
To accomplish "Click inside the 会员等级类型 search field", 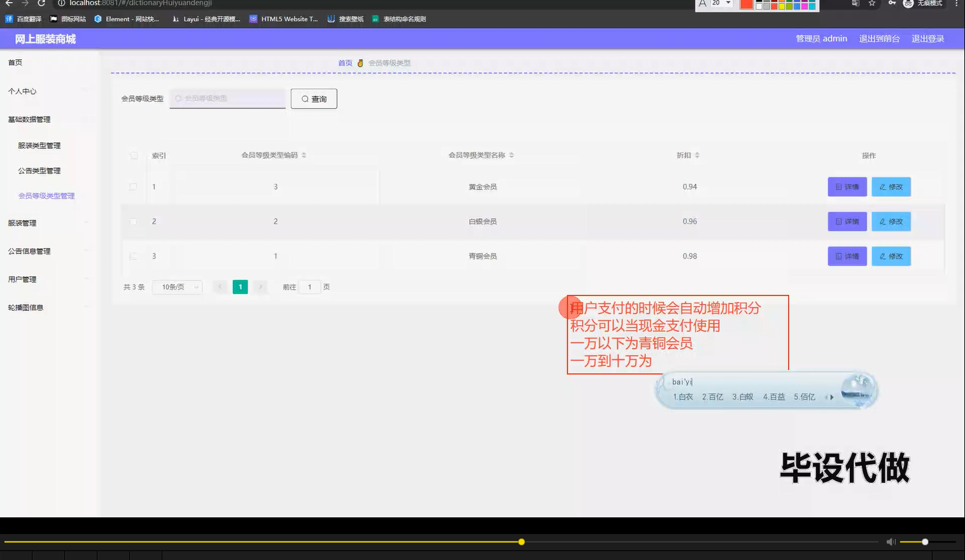I will tap(227, 99).
